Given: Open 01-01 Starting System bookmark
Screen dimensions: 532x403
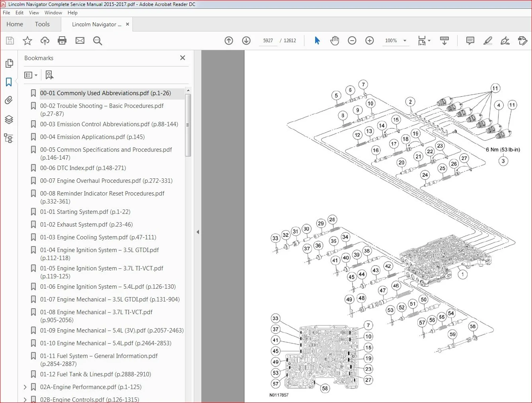Looking at the screenshot, I should [85, 212].
